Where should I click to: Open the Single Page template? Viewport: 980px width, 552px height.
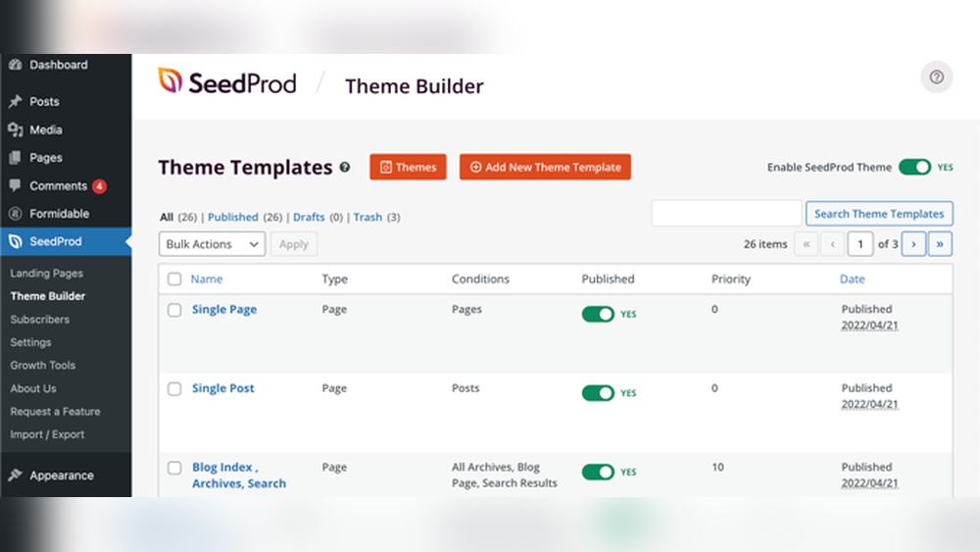coord(224,310)
